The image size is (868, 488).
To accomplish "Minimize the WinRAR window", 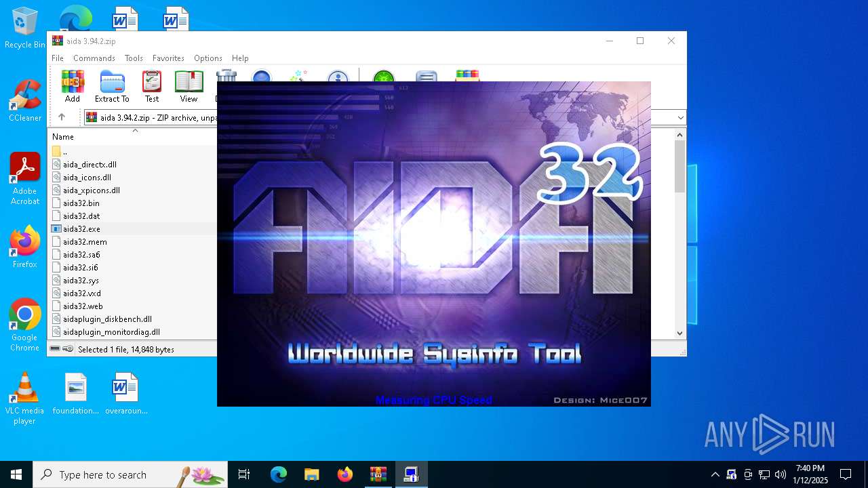I will (x=609, y=41).
